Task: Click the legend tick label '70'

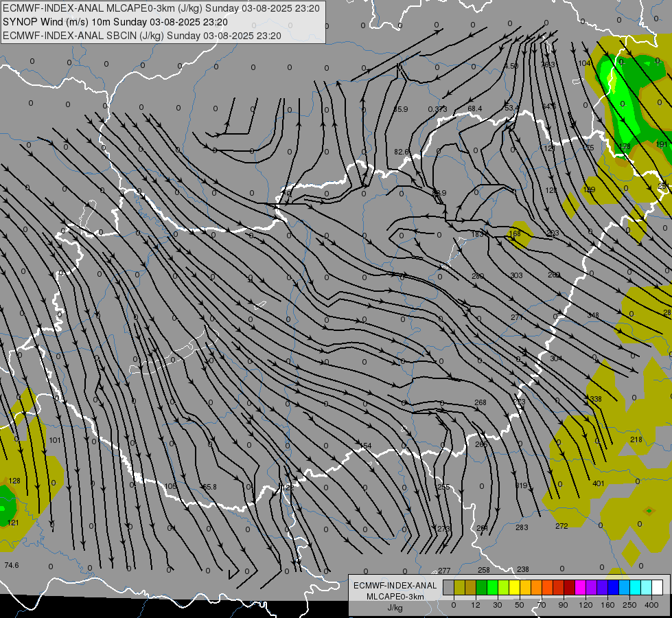Action: click(x=542, y=605)
